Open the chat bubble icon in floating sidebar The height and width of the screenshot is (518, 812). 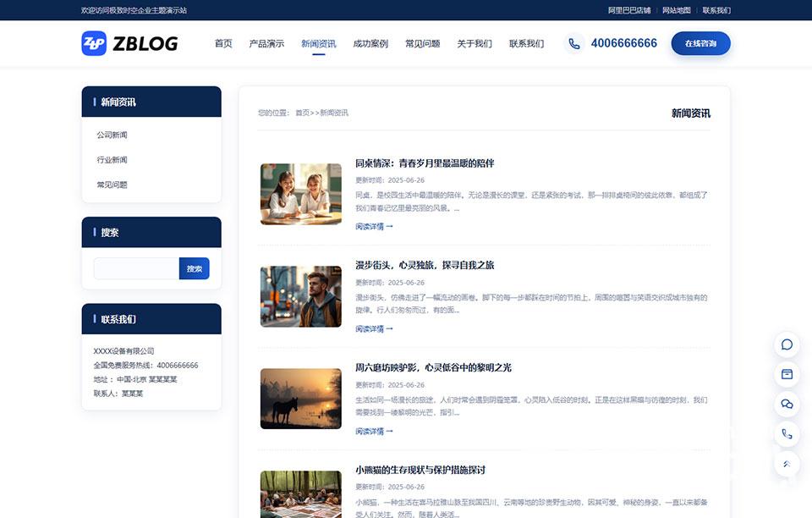click(x=787, y=344)
